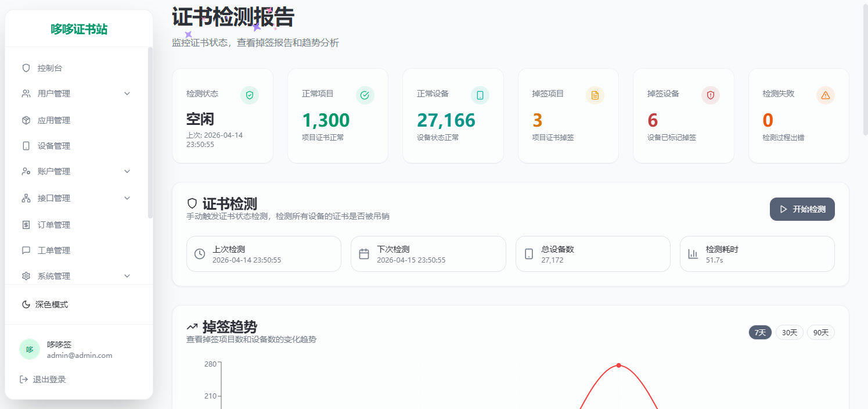Click the users icon beside 用户管理
The image size is (868, 409).
tap(26, 94)
